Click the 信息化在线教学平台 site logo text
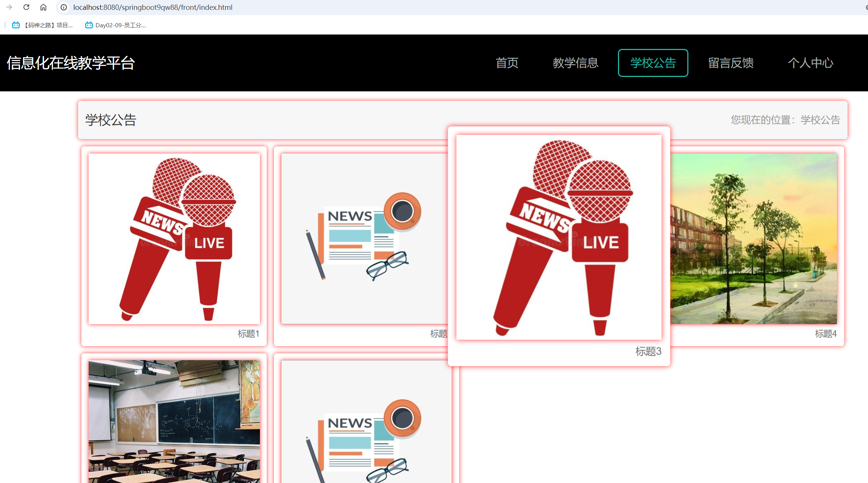 [70, 63]
